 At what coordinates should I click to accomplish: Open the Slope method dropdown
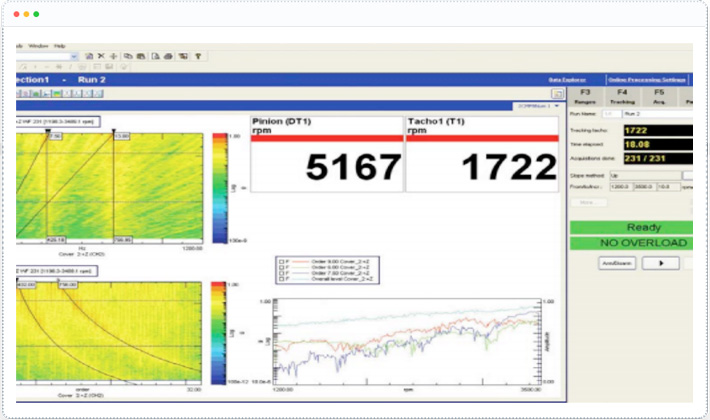648,175
